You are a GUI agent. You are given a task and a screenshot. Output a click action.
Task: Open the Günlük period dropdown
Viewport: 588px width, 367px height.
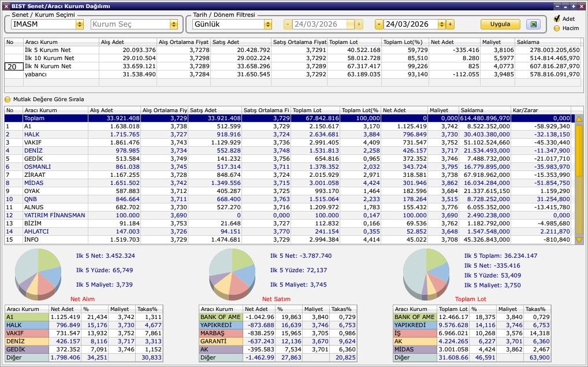267,24
